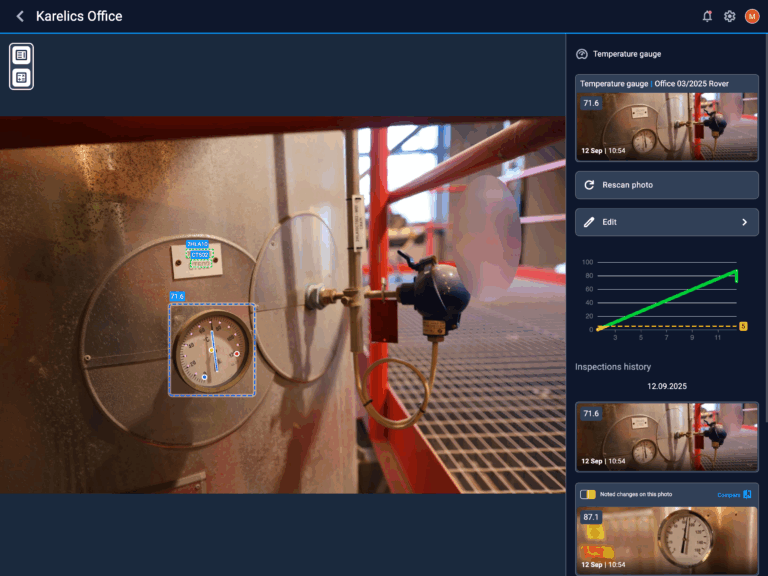Click the upper panel layout icon
The height and width of the screenshot is (576, 768).
(x=21, y=55)
